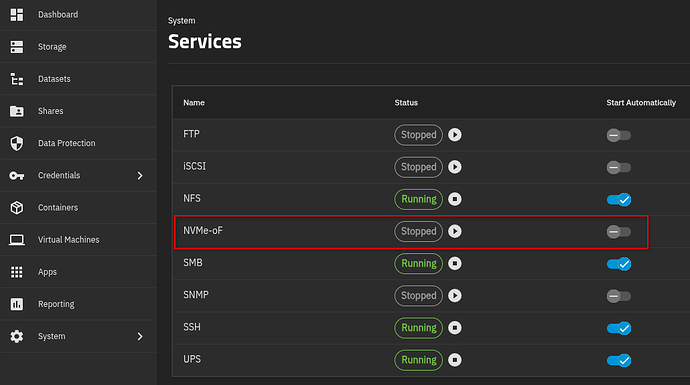690x385 pixels.
Task: Open the Dashboard menu item
Action: [78, 15]
